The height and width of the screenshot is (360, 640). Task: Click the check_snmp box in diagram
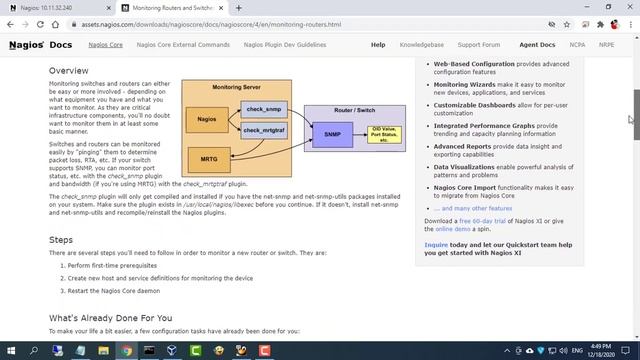click(x=264, y=109)
